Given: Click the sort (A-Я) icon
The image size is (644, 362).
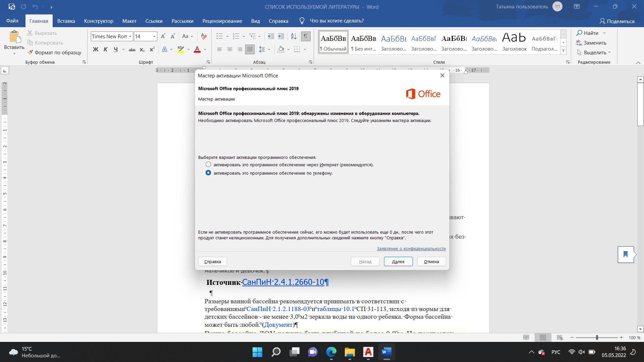Looking at the screenshot, I should [293, 36].
